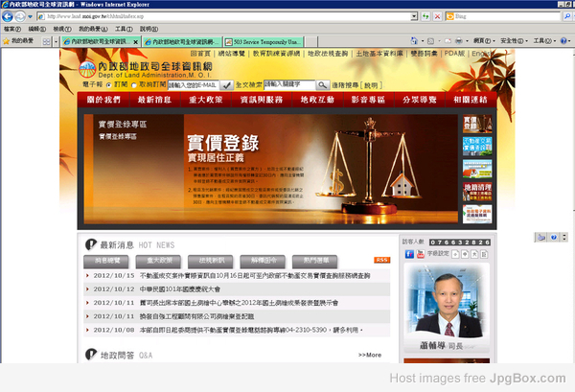Viewport: 575px width, 392px height.
Task: Switch to the 503 Service Temporarily Unavailable tab
Action: (263, 42)
